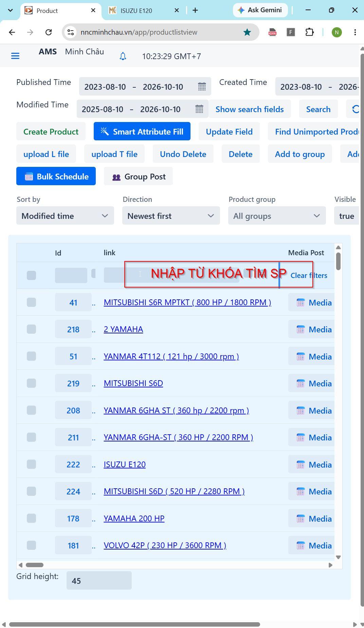Check the row for ISUZU E120
The image size is (364, 628).
(x=31, y=464)
